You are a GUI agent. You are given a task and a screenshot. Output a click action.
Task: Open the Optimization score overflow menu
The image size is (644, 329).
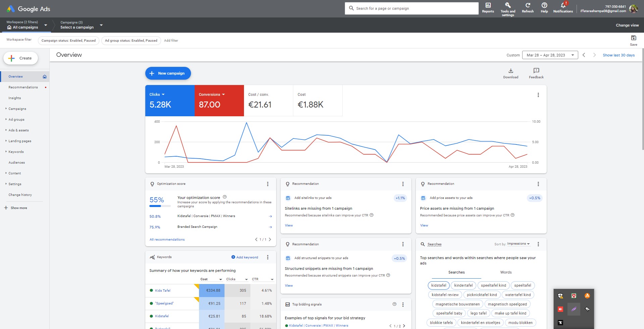point(267,184)
